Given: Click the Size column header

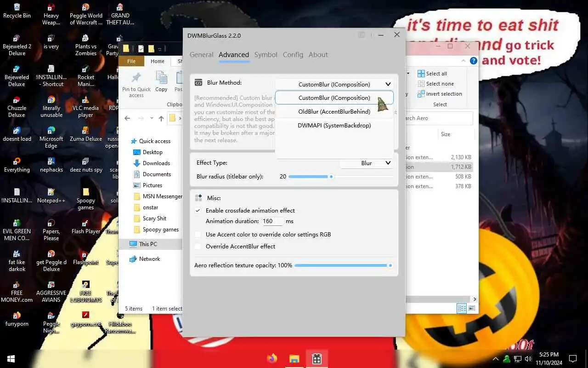Looking at the screenshot, I should click(446, 134).
